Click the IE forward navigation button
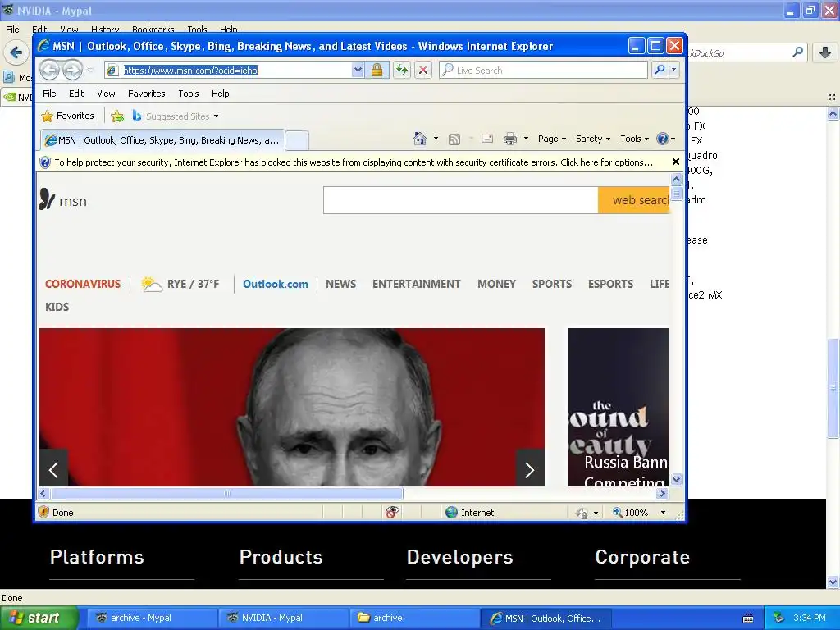Image resolution: width=840 pixels, height=630 pixels. [72, 70]
